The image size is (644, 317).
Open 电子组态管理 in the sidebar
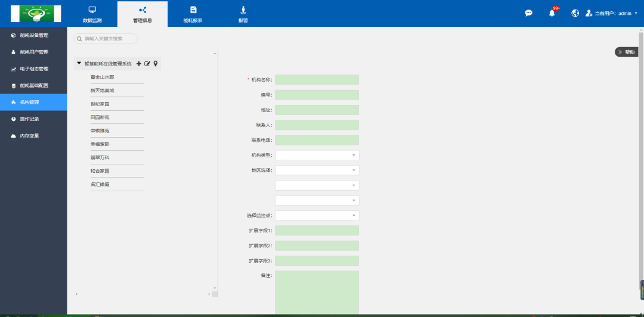pos(33,69)
